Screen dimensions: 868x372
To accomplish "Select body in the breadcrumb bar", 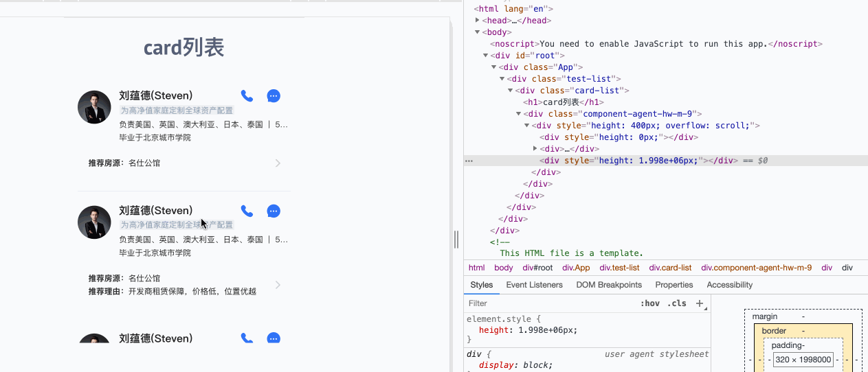I will pos(503,268).
